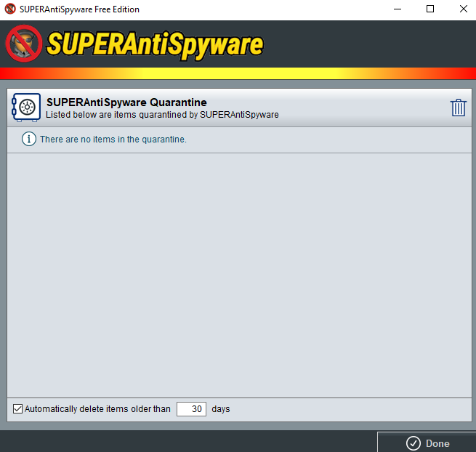476x452 pixels.
Task: Click the info icon beside the no-items message
Action: (29, 139)
